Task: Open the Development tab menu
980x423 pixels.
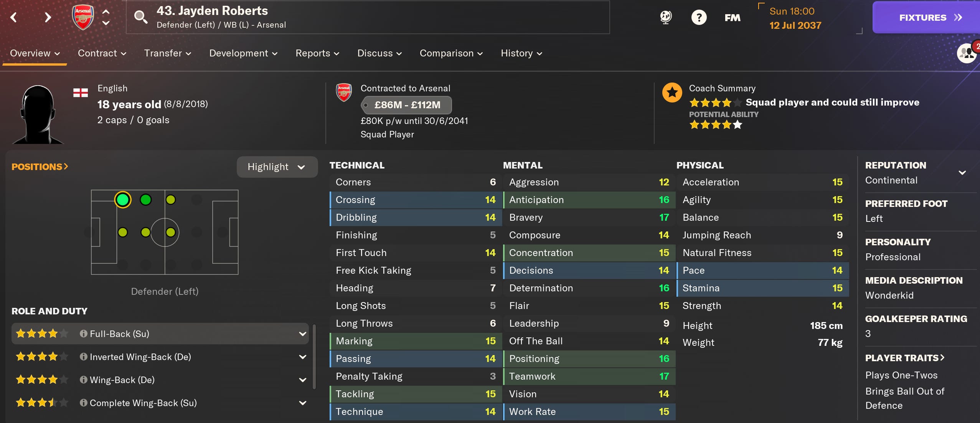Action: [243, 53]
